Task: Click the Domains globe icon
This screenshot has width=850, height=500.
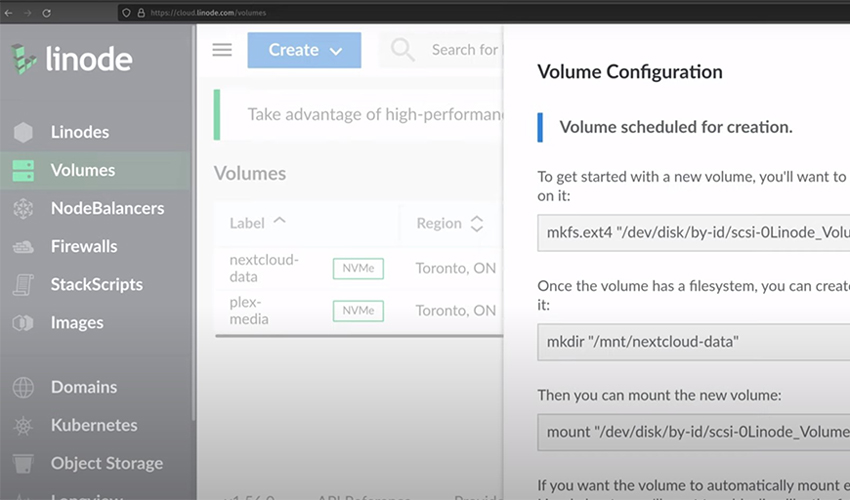Action: point(23,388)
